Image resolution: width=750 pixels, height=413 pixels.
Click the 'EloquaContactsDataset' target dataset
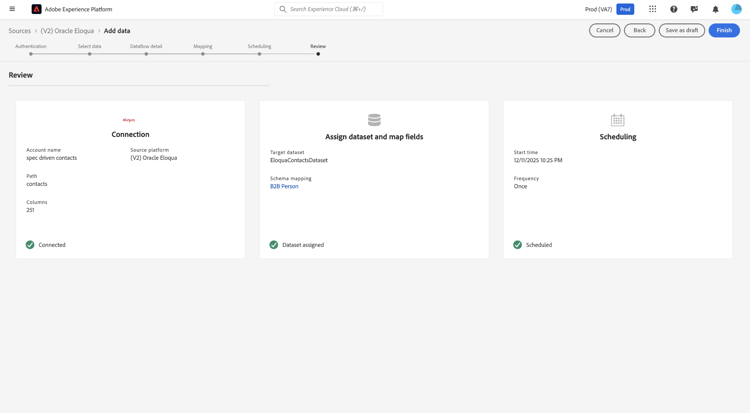pos(299,160)
